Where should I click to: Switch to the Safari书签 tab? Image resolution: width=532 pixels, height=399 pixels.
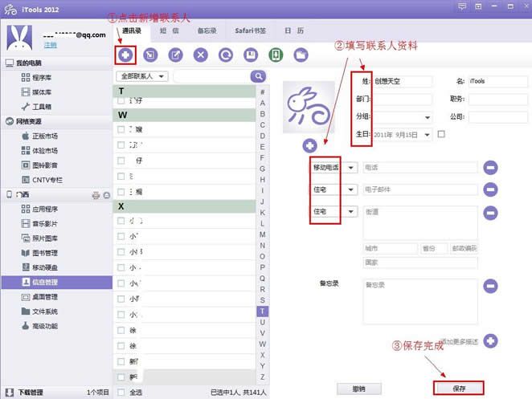click(x=251, y=31)
